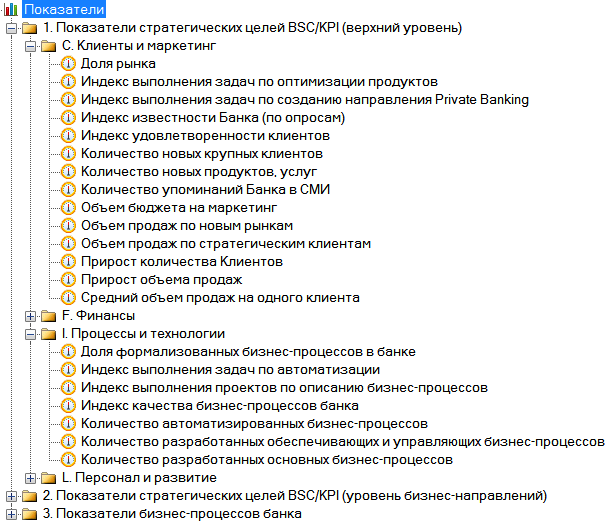Select Количество разработанных основных бизнес-процессов
This screenshot has width=609, height=522.
coord(266,460)
